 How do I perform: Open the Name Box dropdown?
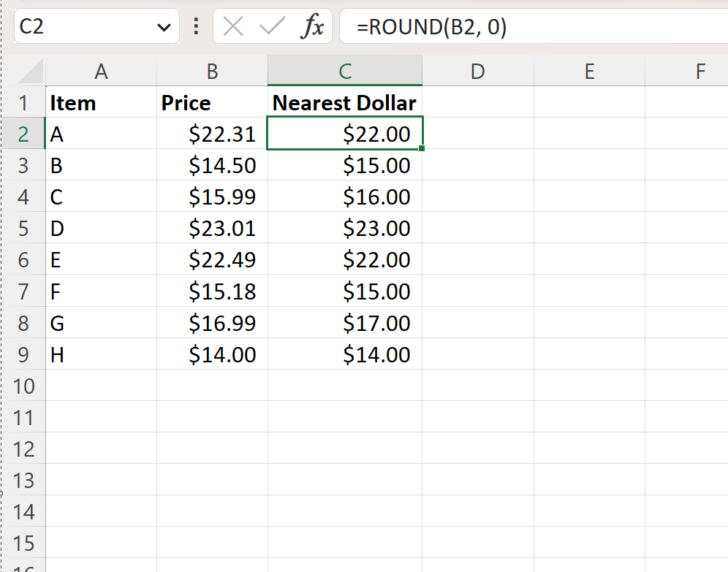pos(165,26)
